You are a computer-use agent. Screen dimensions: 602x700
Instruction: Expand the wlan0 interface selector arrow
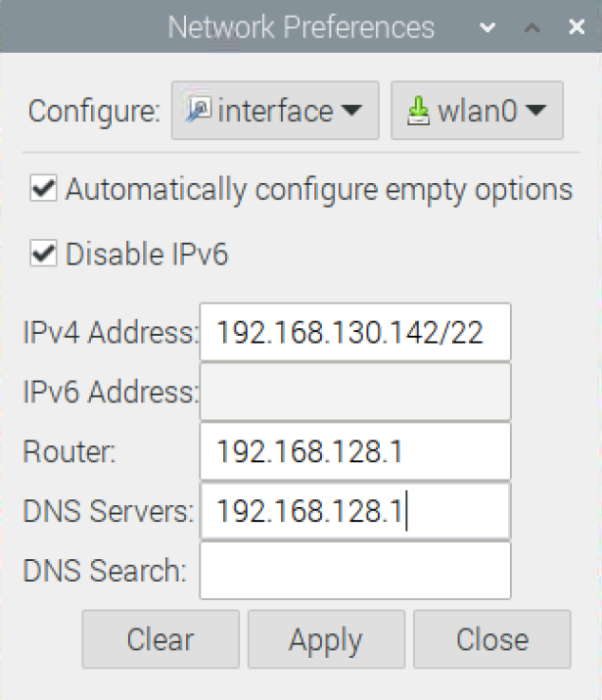point(535,110)
